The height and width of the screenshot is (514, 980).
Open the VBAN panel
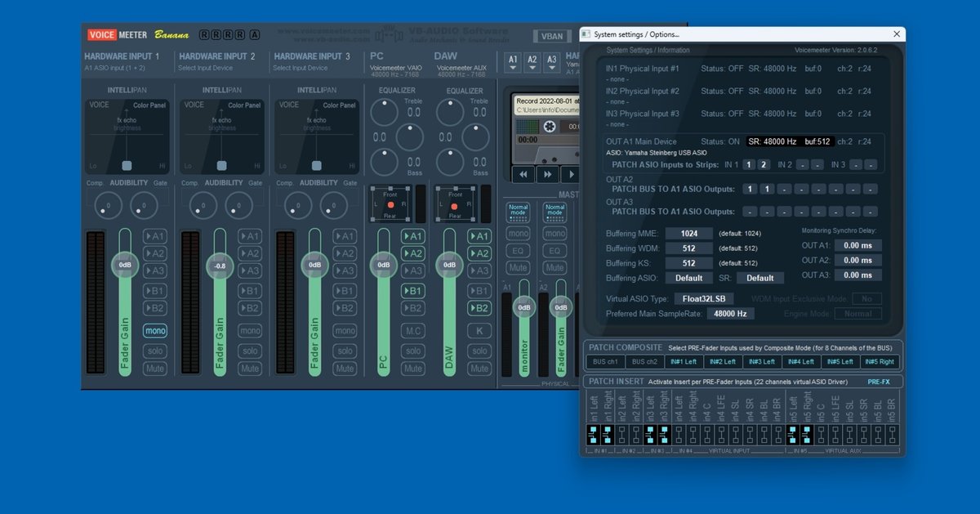[552, 36]
